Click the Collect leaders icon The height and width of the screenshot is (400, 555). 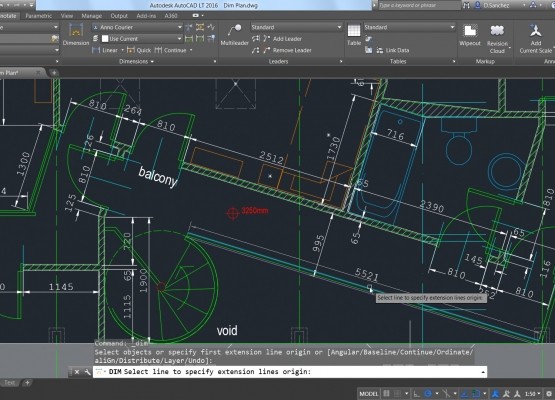(x=256, y=50)
